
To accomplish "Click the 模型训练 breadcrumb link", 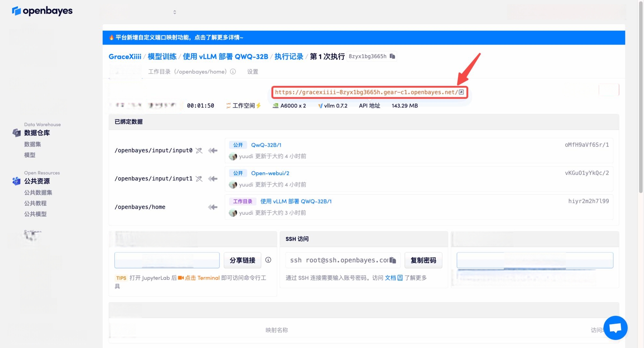I will [162, 57].
